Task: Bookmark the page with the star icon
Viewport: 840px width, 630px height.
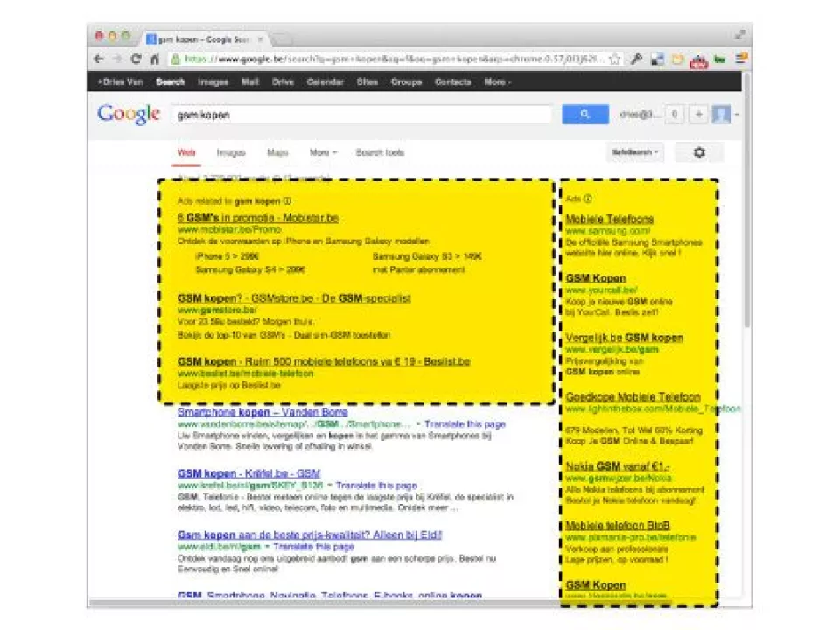Action: coord(615,59)
